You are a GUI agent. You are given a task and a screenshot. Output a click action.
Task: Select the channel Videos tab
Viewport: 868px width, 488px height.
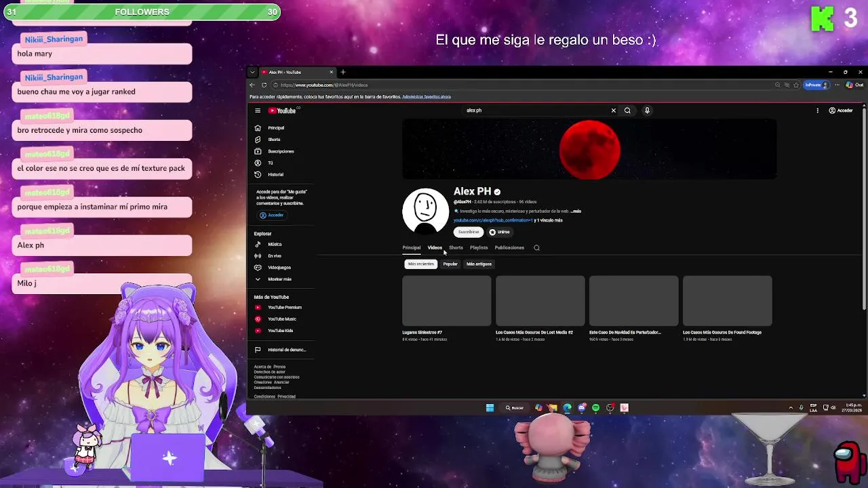pyautogui.click(x=435, y=248)
